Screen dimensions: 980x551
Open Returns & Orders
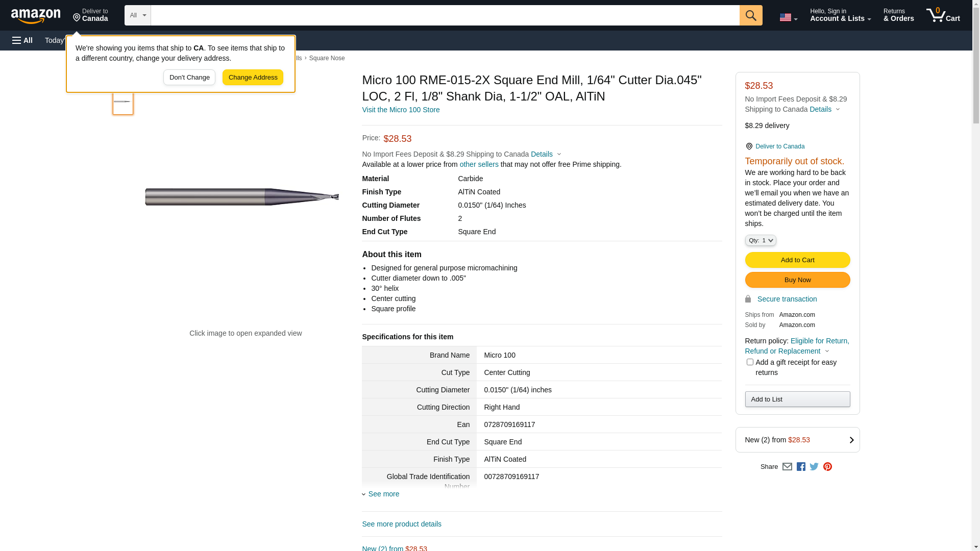[898, 15]
